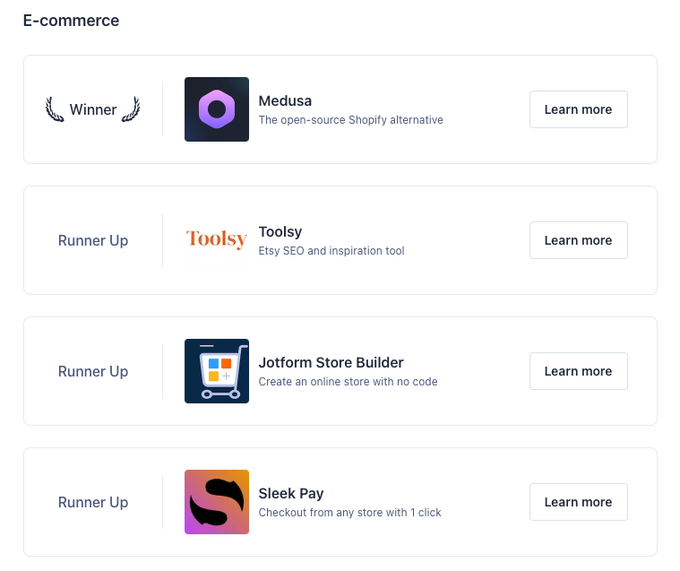Image resolution: width=680 pixels, height=571 pixels.
Task: Select the Sleek Pay product title
Action: [x=291, y=493]
